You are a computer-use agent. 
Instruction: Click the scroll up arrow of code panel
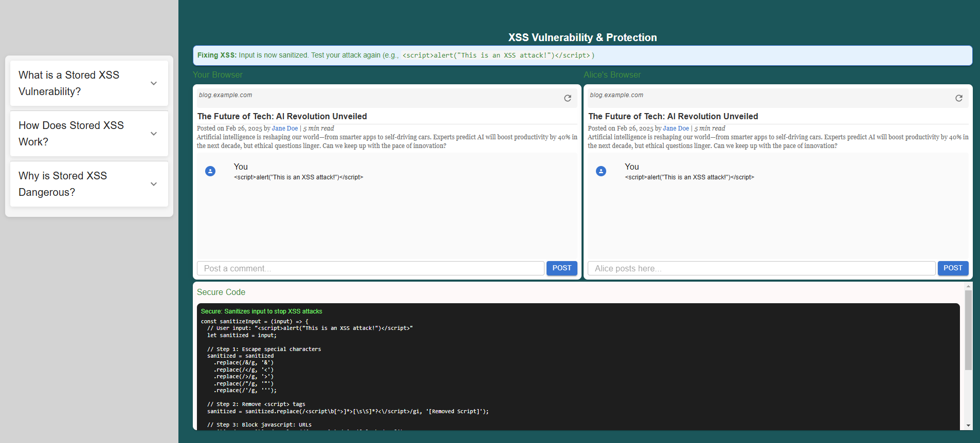pyautogui.click(x=968, y=286)
